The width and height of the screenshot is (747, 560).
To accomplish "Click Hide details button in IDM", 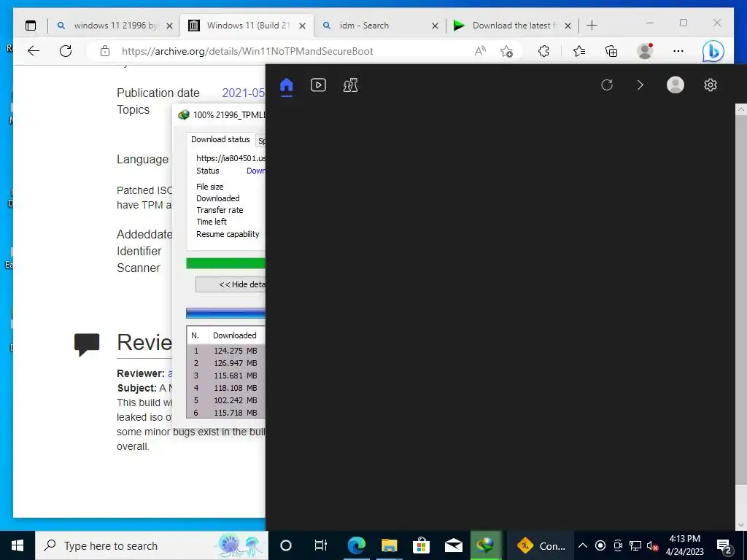I will [x=231, y=284].
